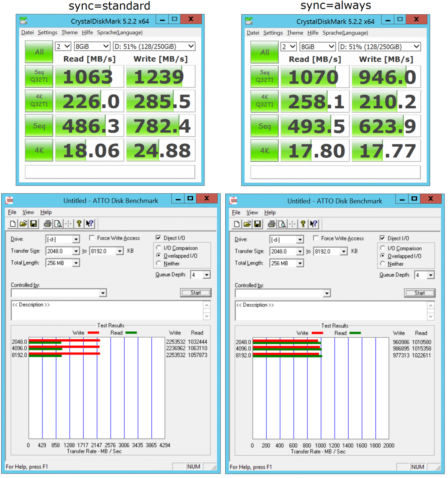
Task: Click the arrow-question context help icon in left ATTO window
Action: tap(89, 224)
